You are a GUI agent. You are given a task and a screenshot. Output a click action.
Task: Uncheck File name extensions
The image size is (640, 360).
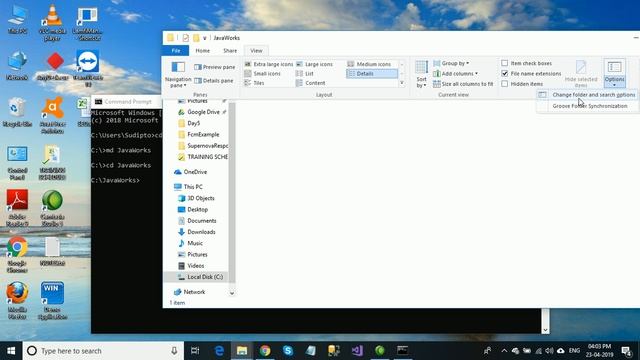click(504, 73)
